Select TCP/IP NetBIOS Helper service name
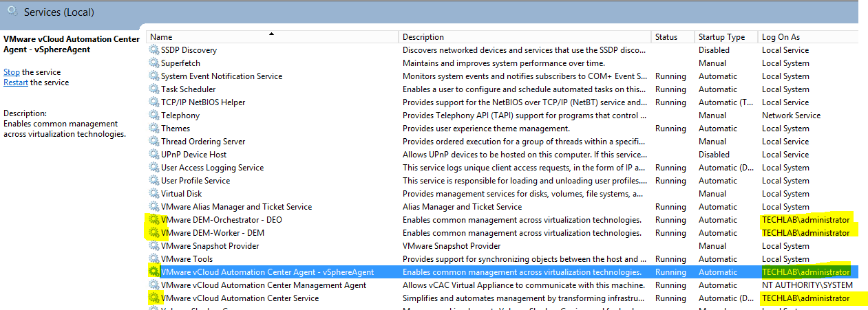Viewport: 868px width, 310px height. coord(203,102)
